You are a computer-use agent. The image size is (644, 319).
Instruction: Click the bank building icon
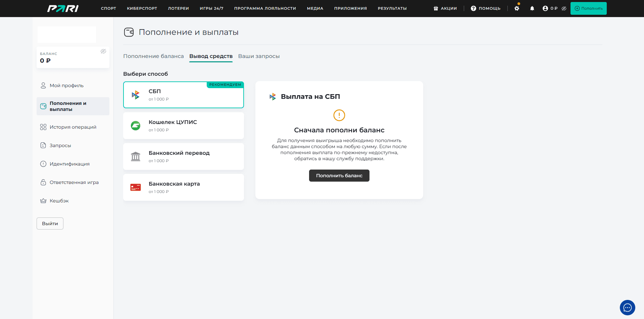click(x=136, y=156)
